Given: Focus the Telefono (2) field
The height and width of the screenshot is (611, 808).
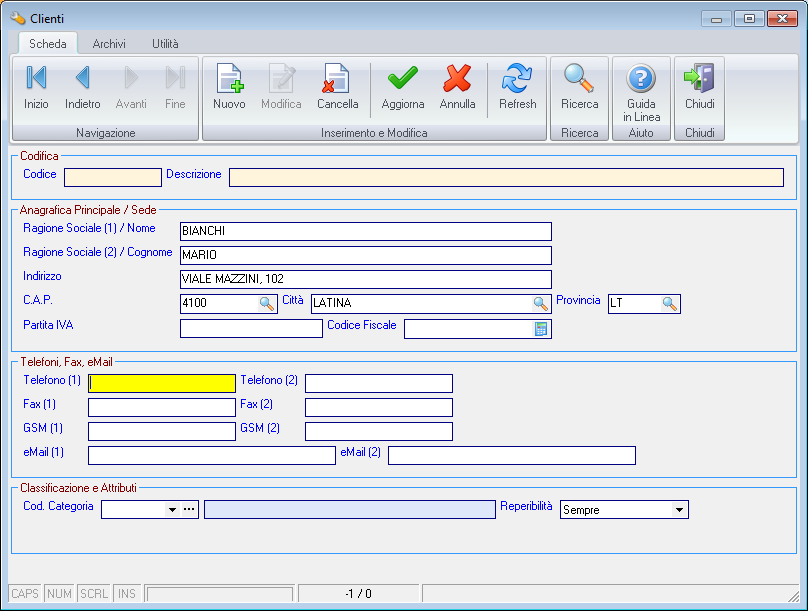Looking at the screenshot, I should tap(379, 383).
